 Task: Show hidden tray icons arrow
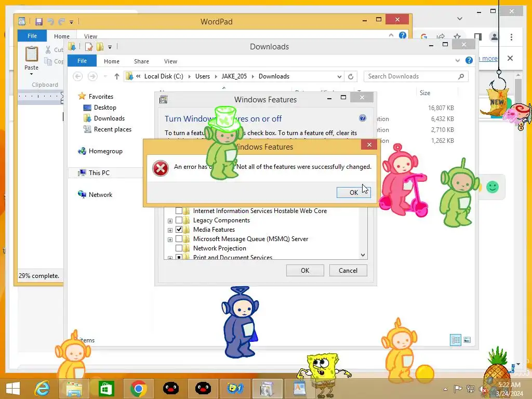point(445,389)
